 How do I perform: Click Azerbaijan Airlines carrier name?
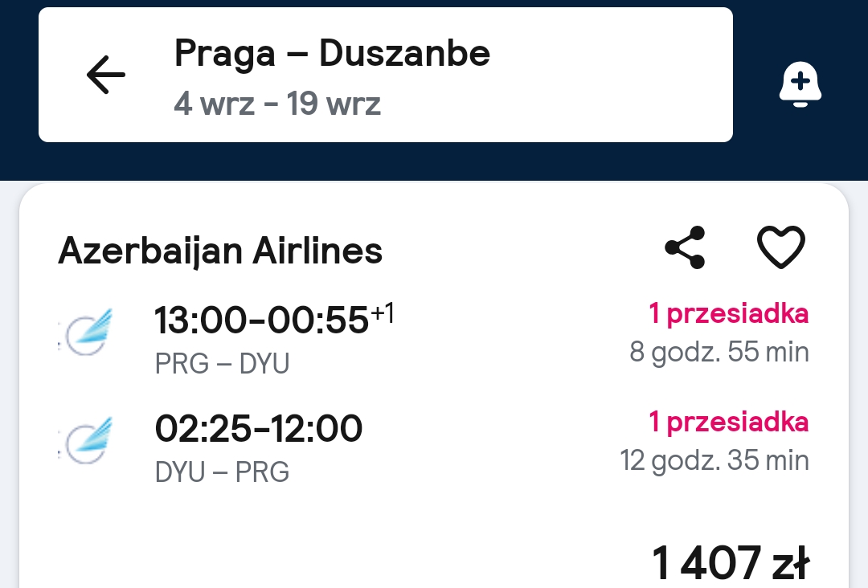(220, 251)
